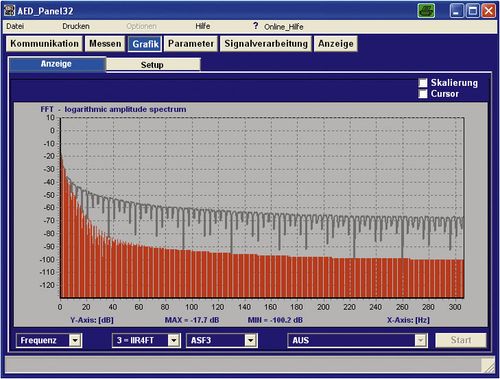Open the Parameter tab
This screenshot has height=379, width=500.
(x=191, y=44)
